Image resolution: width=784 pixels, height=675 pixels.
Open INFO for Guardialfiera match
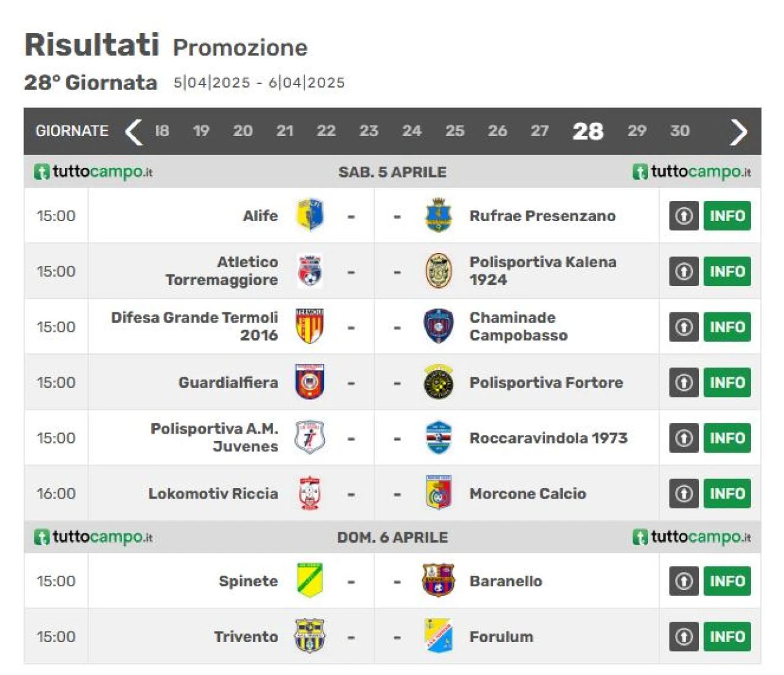pos(727,382)
